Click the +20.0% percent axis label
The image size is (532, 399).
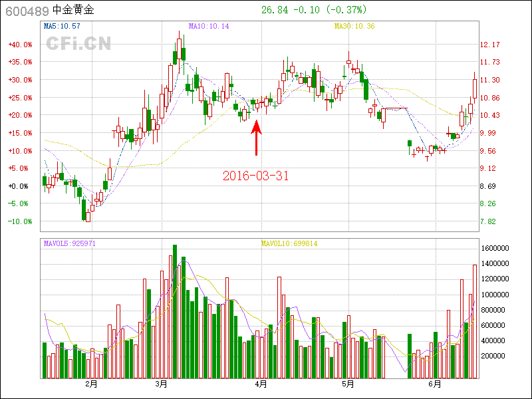pos(21,115)
